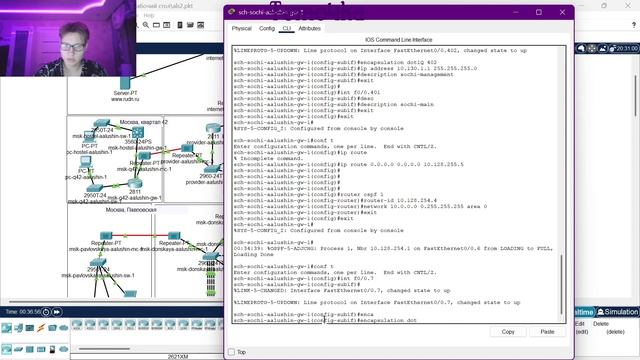Pick the second router model in device list
Screen dimensions: 640x360
click(90, 325)
